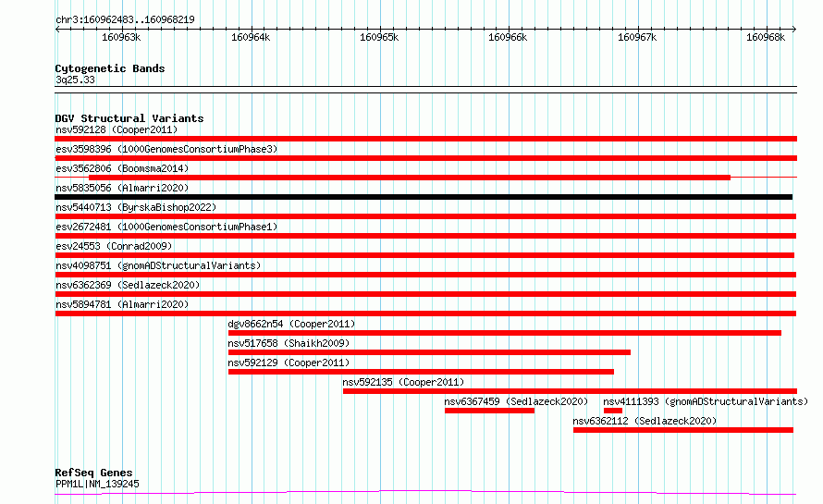
Task: Click the red bar under nsv6362112
Action: (x=683, y=430)
